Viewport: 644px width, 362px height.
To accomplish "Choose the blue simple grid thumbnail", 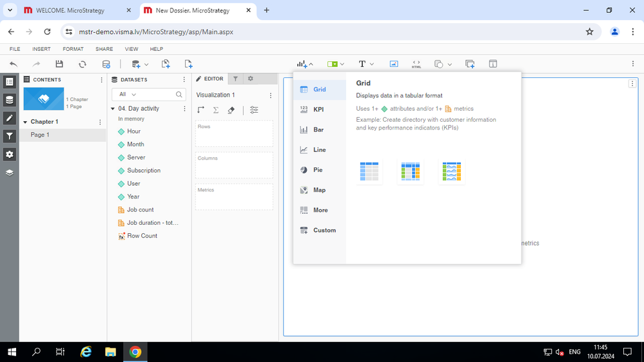I will 369,171.
